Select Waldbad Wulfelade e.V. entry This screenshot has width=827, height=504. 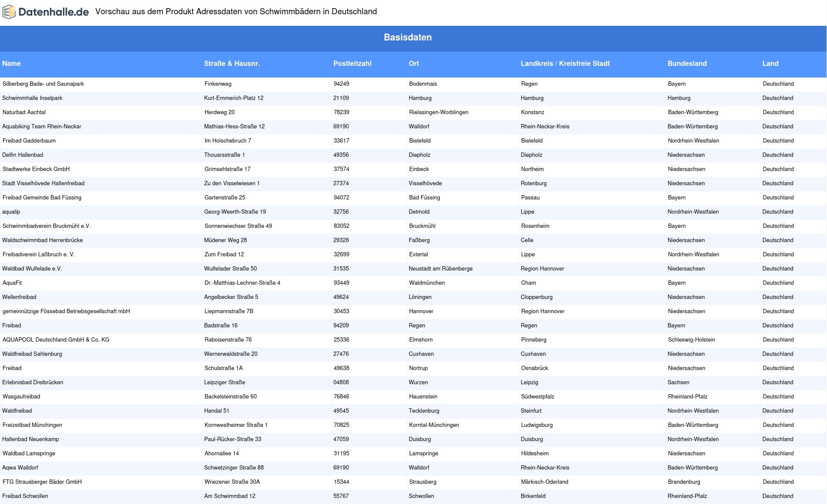(32, 269)
